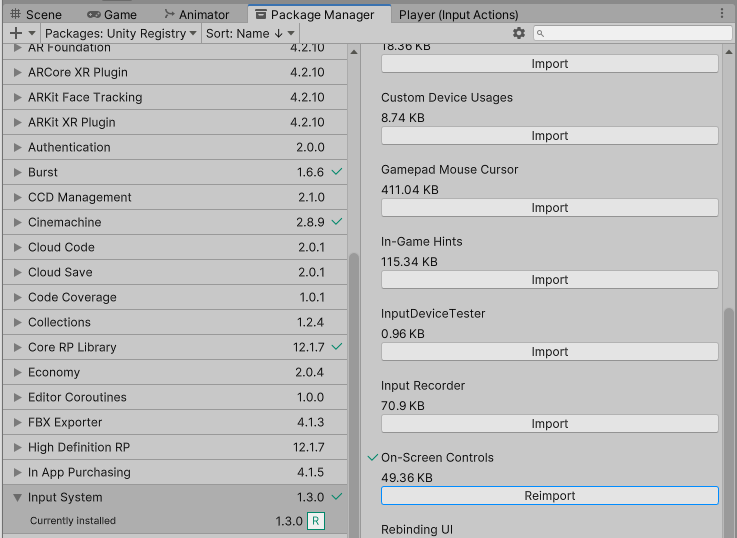737x538 pixels.
Task: Open the three-dot window options menu
Action: pyautogui.click(x=722, y=13)
